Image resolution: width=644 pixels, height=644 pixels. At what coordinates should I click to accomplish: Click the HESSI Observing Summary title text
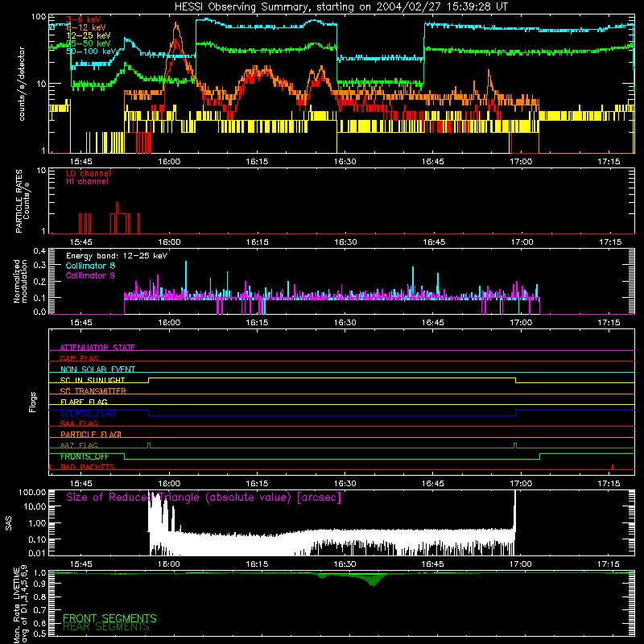[x=341, y=7]
